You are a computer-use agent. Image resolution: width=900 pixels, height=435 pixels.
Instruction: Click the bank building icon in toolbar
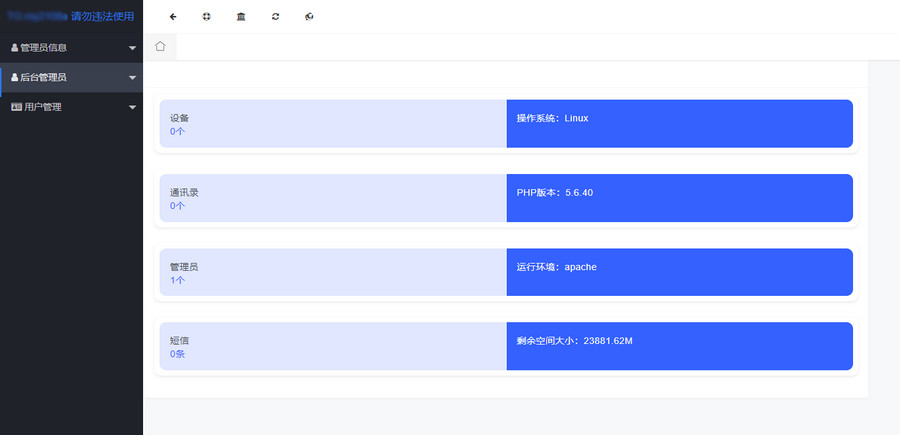(241, 17)
